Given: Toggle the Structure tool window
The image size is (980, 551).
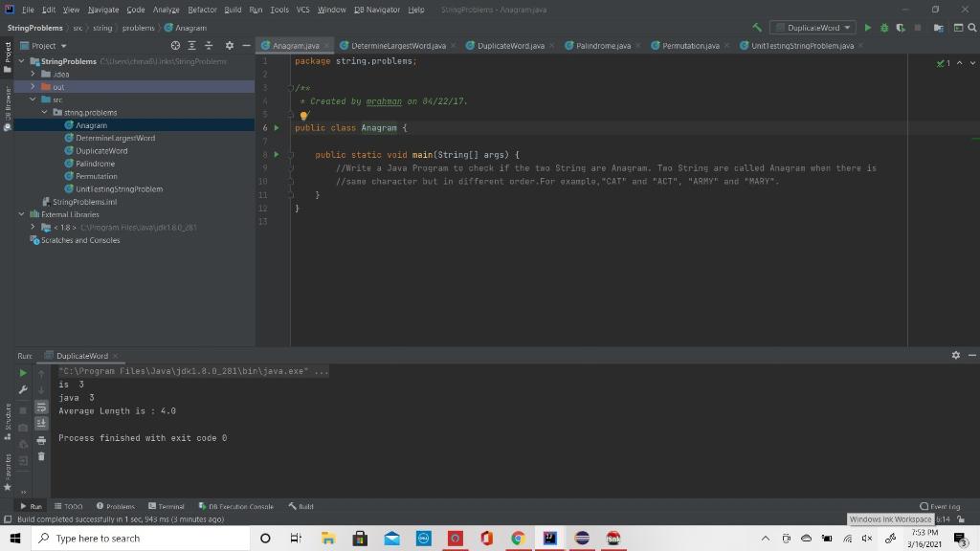Looking at the screenshot, I should (8, 419).
